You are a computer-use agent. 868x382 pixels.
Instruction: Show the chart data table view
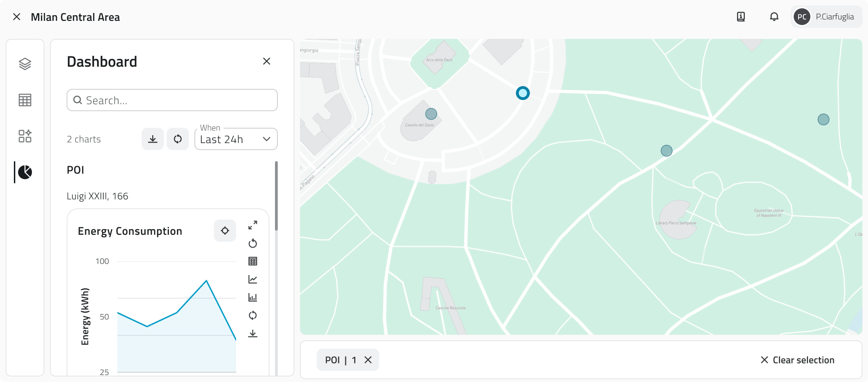pos(253,261)
